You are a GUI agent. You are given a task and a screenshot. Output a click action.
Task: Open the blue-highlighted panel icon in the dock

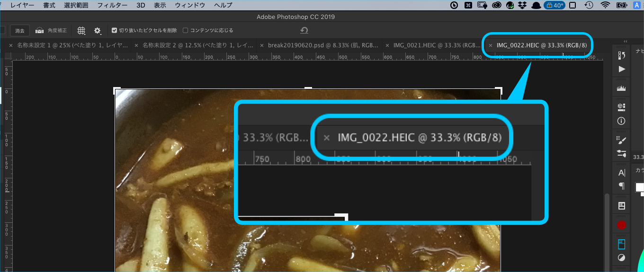click(622, 244)
